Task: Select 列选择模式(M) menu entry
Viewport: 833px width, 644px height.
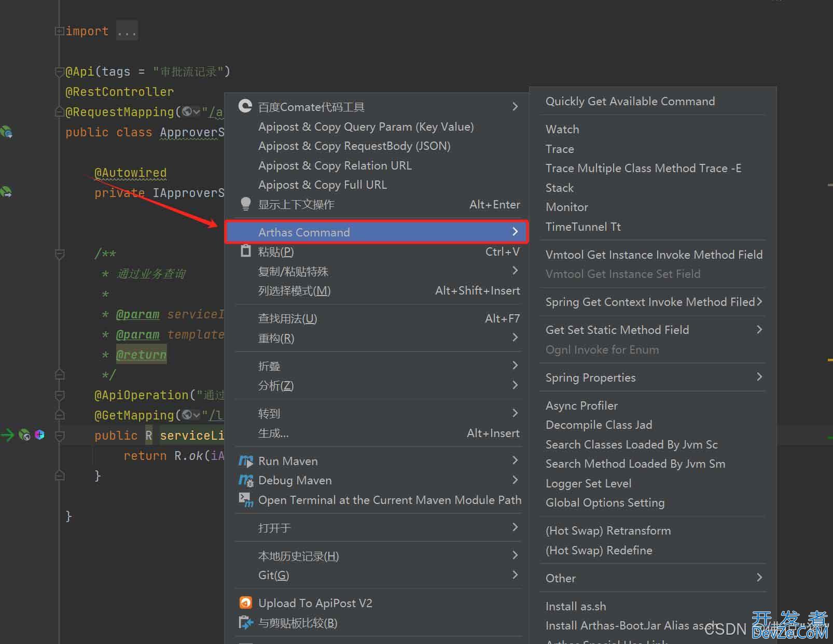Action: point(377,290)
